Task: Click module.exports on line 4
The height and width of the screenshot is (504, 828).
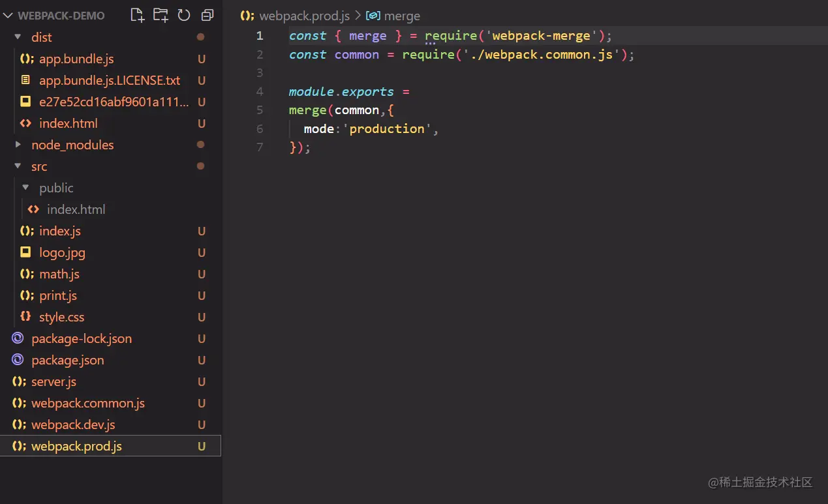Action: point(341,91)
